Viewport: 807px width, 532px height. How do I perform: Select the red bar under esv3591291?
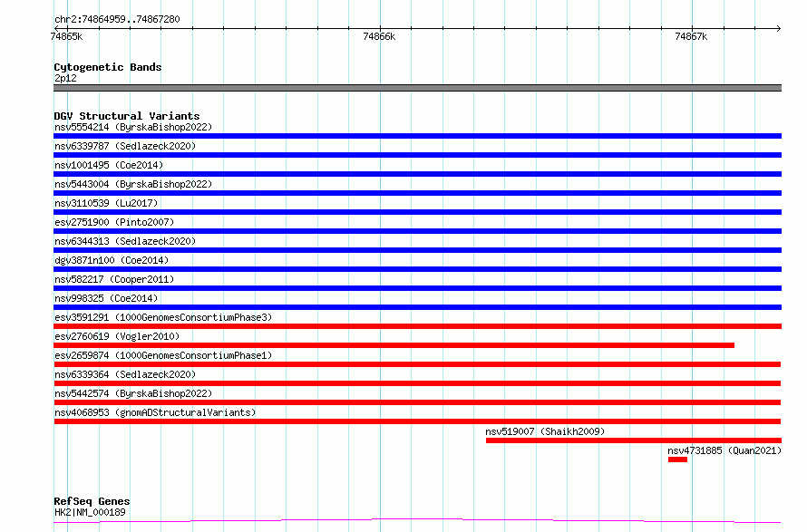pos(417,326)
